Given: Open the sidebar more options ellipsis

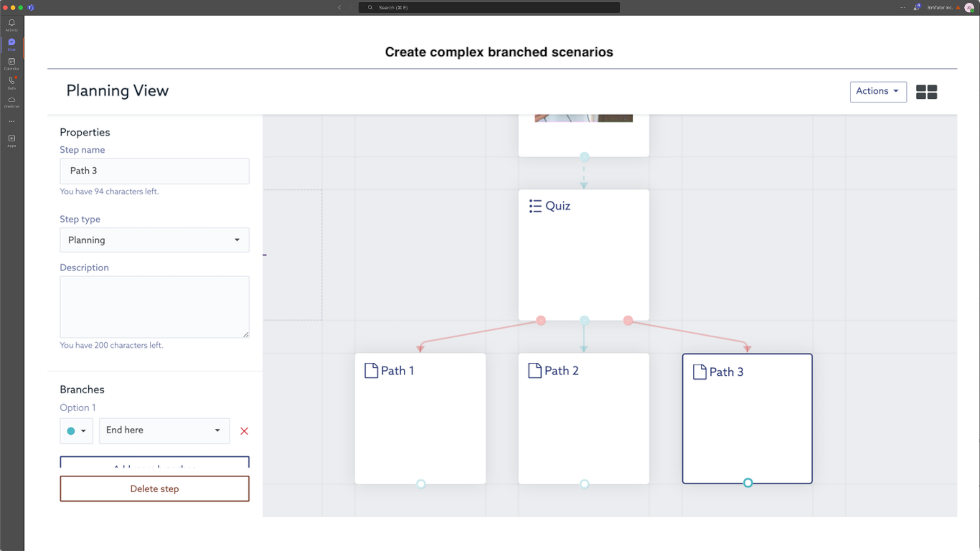Looking at the screenshot, I should 11,121.
